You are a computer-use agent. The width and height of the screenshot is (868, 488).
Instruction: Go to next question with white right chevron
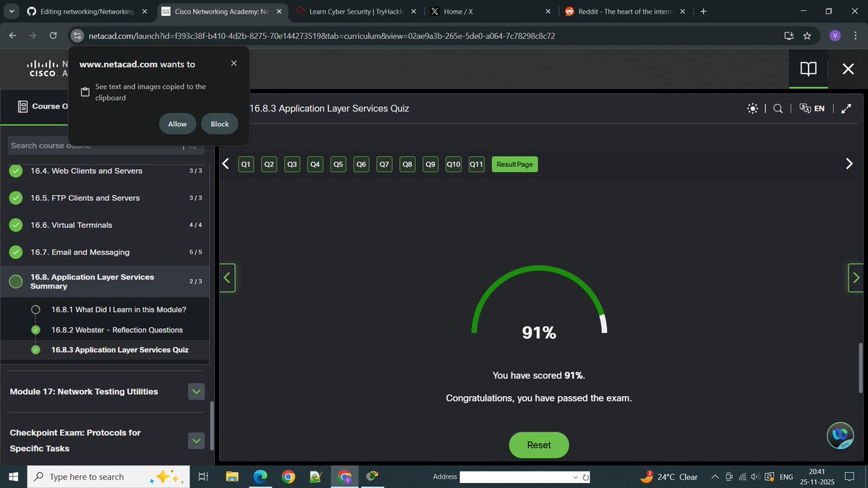849,163
